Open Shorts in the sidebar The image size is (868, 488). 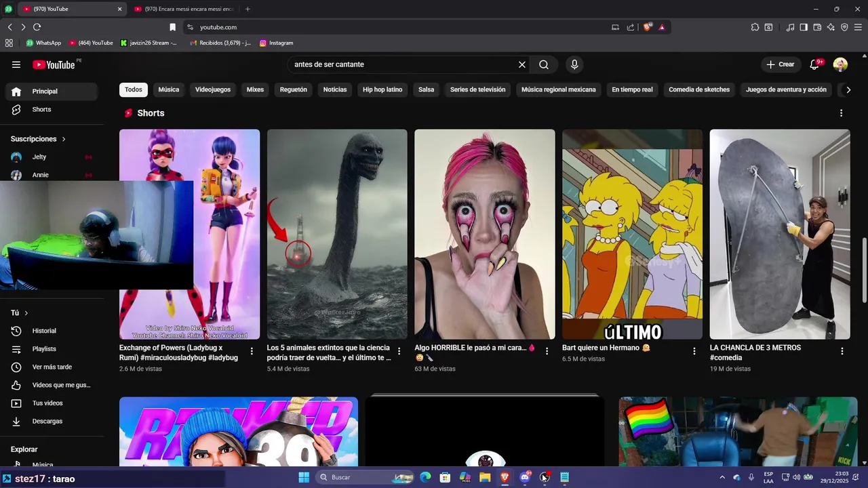[52, 109]
